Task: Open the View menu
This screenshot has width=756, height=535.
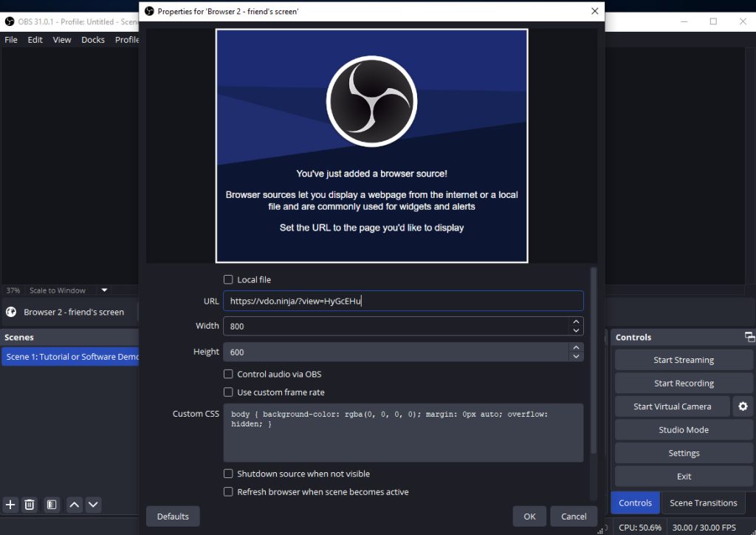Action: (62, 40)
